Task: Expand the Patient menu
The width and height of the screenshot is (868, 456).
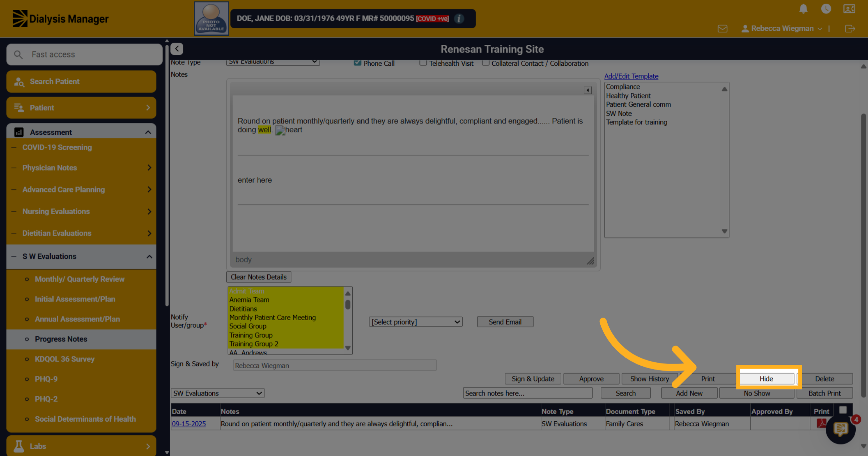Action: point(81,108)
